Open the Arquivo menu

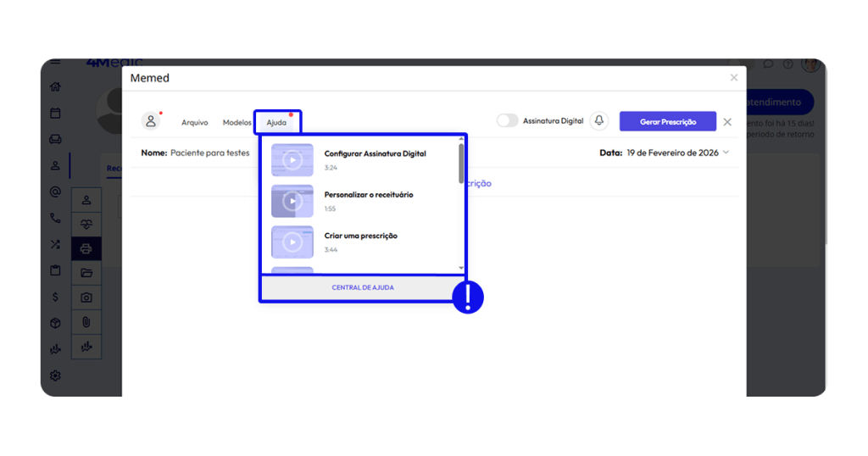pyautogui.click(x=194, y=122)
